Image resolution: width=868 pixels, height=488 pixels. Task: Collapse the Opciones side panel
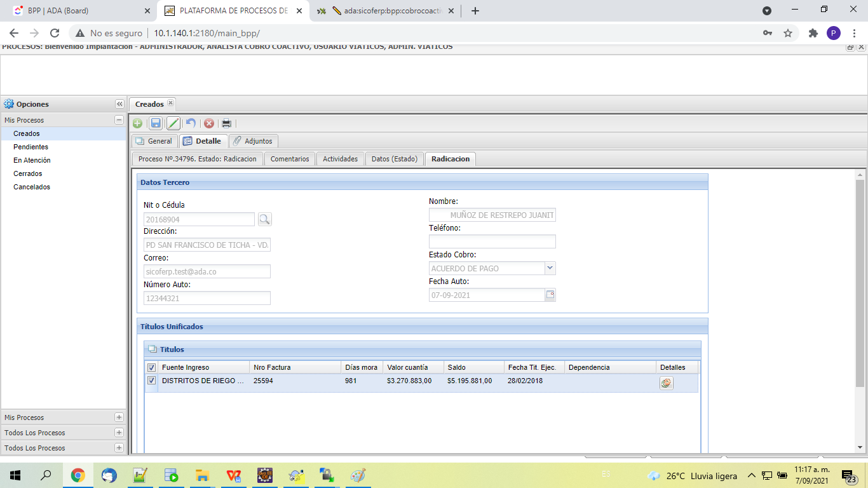[119, 104]
